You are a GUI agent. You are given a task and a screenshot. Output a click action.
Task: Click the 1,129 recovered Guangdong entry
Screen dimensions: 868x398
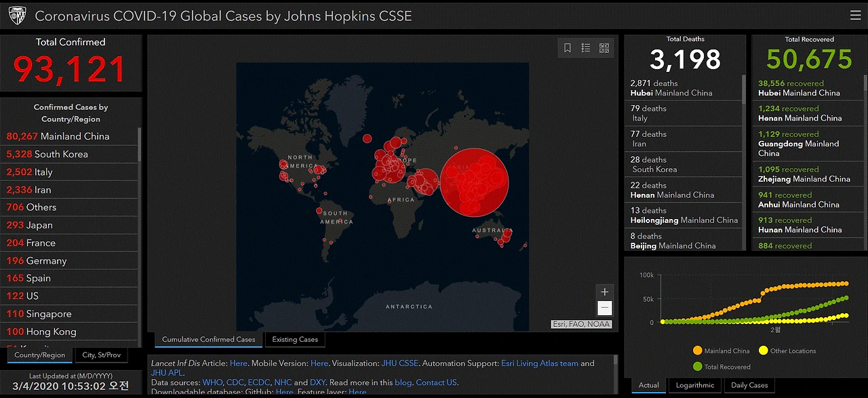[807, 144]
